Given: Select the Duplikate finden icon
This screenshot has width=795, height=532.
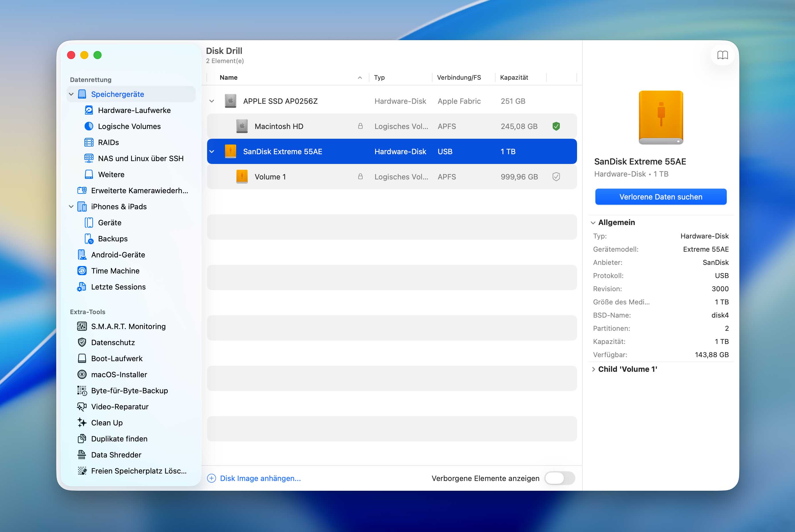Looking at the screenshot, I should pyautogui.click(x=82, y=439).
